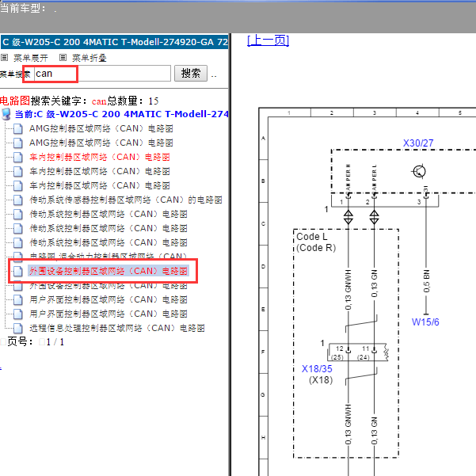Click component label X30/27 in the diagram
The width and height of the screenshot is (476, 476).
[418, 143]
